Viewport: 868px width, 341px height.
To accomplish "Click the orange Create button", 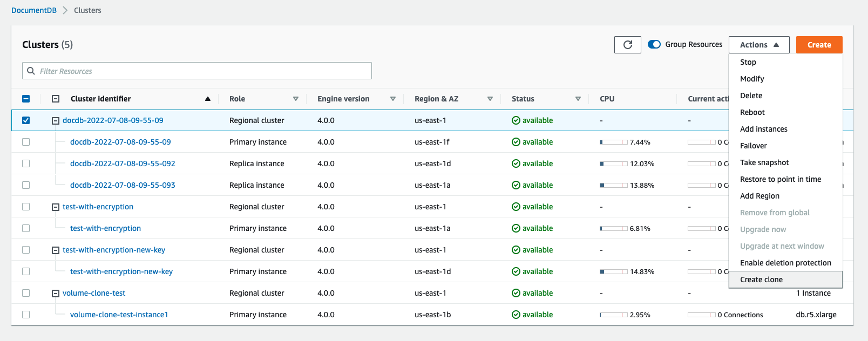I will pos(819,45).
